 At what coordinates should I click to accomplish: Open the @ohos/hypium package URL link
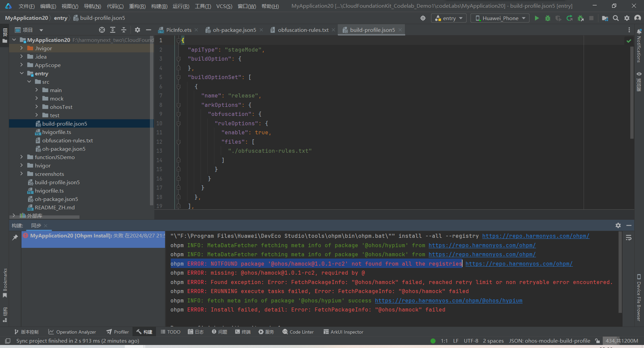point(448,300)
